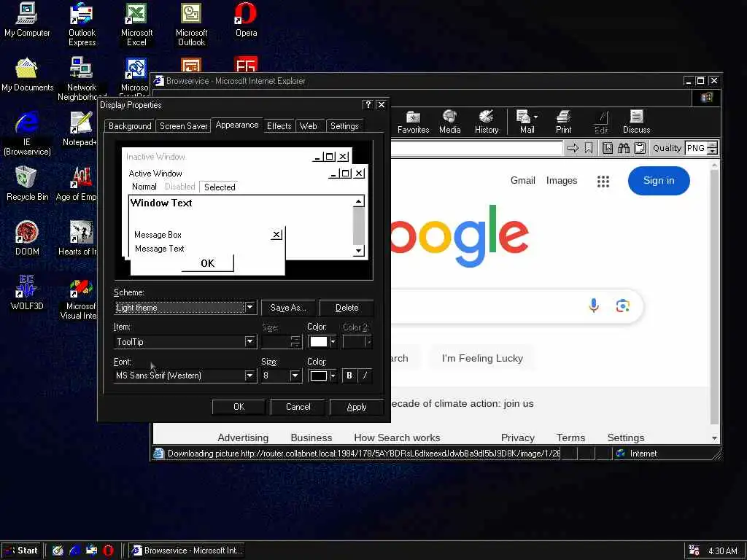Screen dimensions: 747x560
Task: Click the microphone voice search icon
Action: point(594,306)
